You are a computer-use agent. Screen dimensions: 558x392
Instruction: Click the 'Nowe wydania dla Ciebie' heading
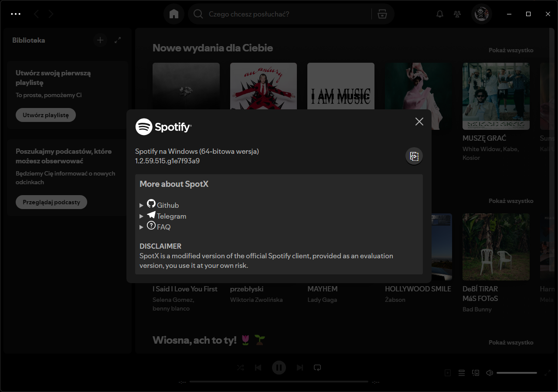pyautogui.click(x=213, y=48)
